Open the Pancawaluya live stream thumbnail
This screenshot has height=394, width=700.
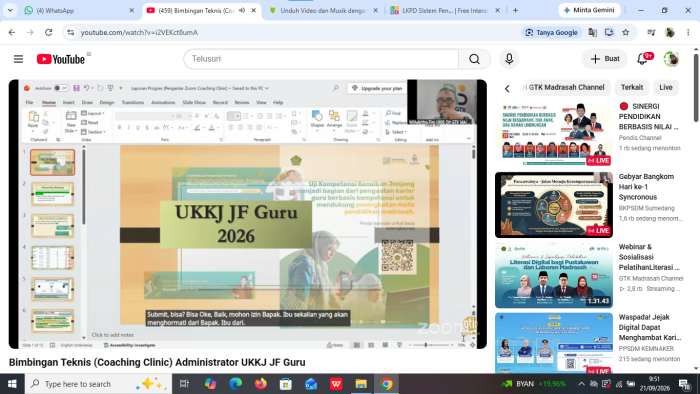click(554, 205)
